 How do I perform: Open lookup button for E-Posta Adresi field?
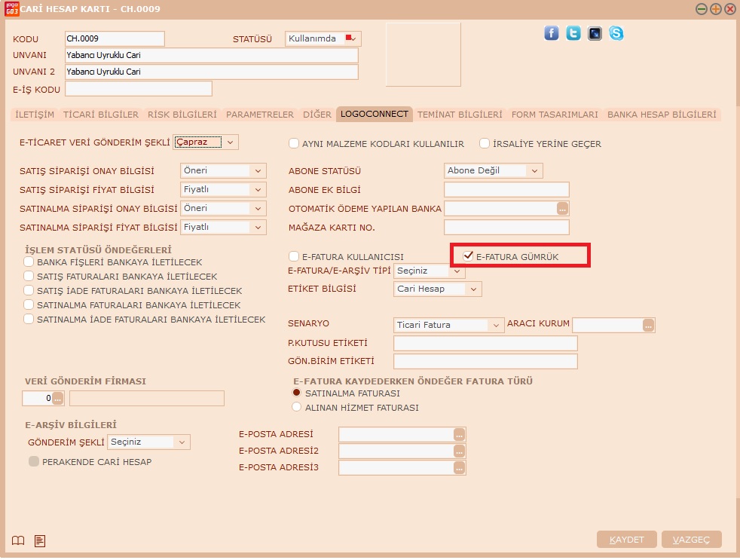point(458,434)
